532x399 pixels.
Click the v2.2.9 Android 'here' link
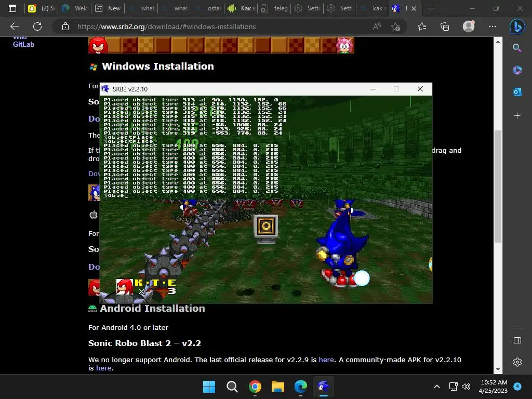pyautogui.click(x=326, y=360)
